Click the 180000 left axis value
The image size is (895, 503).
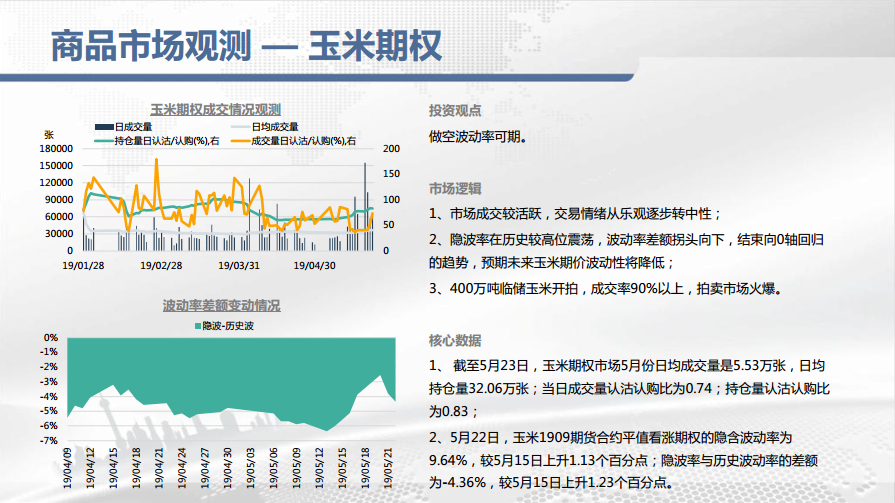(x=58, y=149)
